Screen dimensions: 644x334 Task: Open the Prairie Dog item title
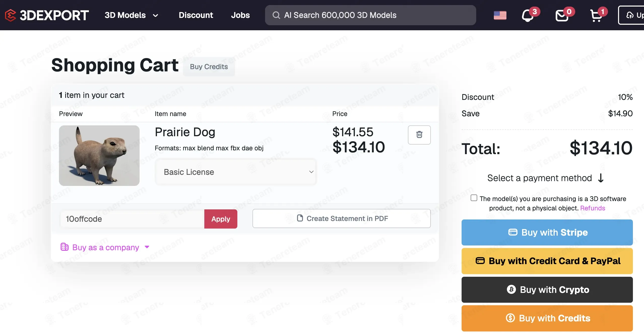(185, 132)
